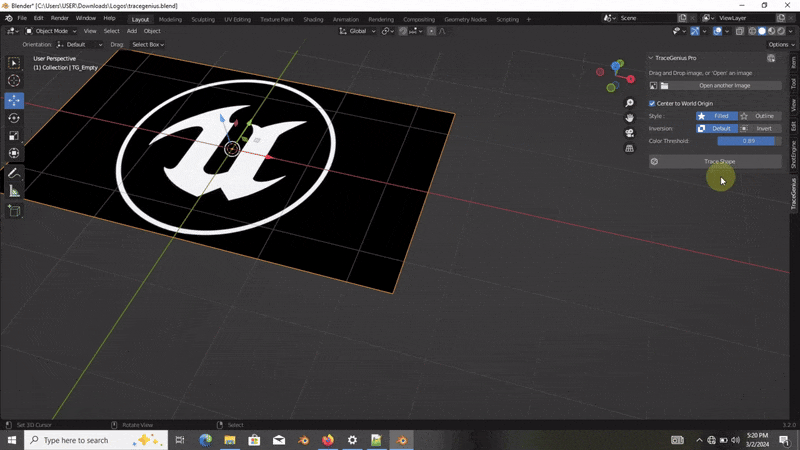Image resolution: width=800 pixels, height=450 pixels.
Task: Open the Global transform orientation dropdown
Action: point(358,31)
